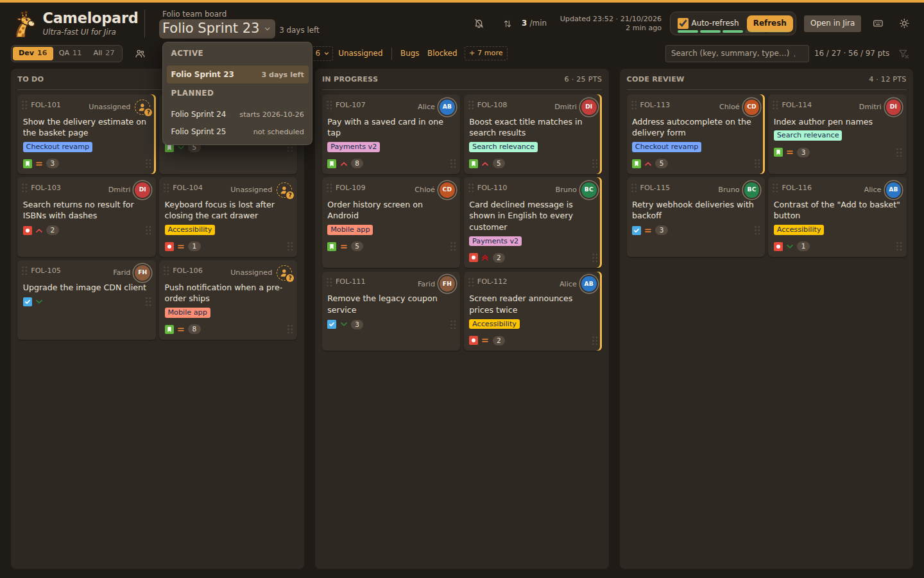Toggle the Blocked quick filter

(x=442, y=53)
